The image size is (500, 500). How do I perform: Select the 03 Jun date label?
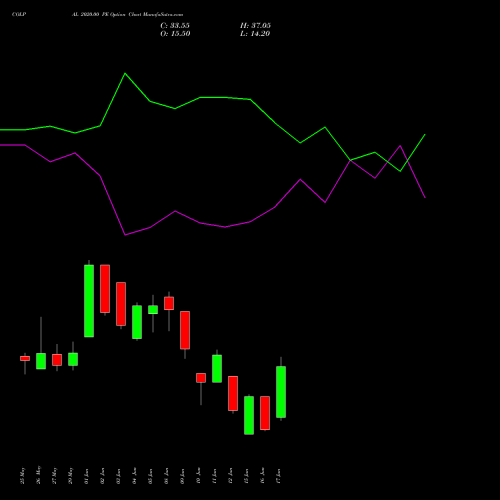[x=119, y=476]
